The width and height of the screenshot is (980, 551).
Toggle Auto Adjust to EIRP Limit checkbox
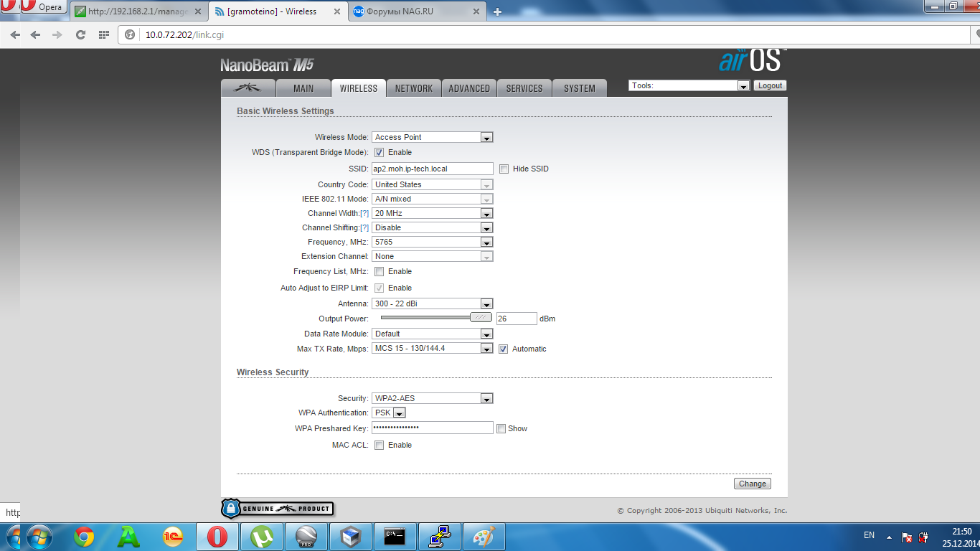pos(380,288)
